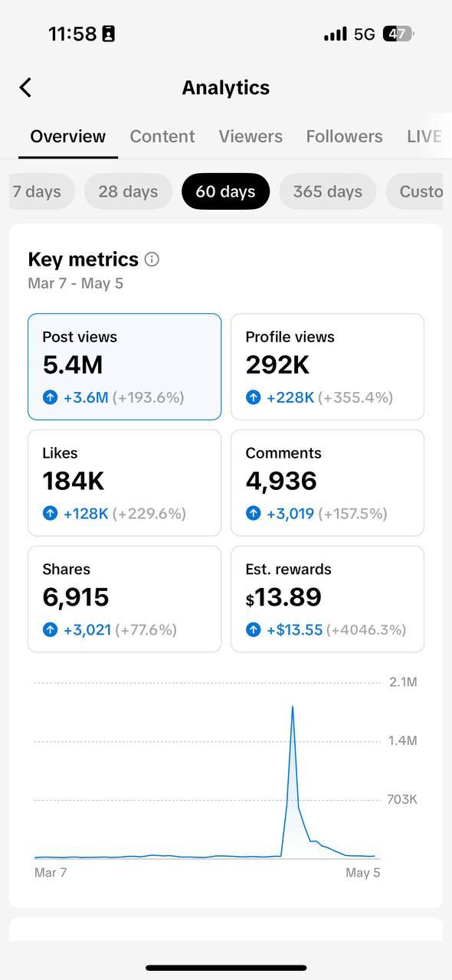The height and width of the screenshot is (980, 452).
Task: Tap the cellular signal bars icon
Action: [335, 34]
